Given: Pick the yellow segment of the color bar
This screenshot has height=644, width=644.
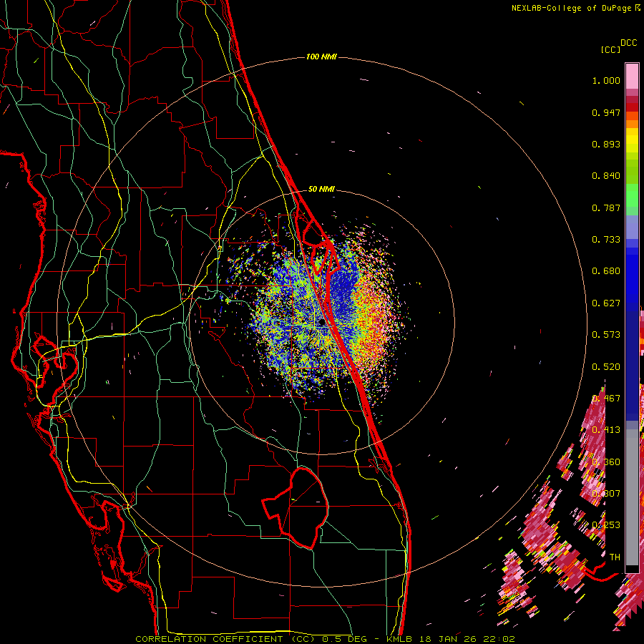Looking at the screenshot, I should tap(632, 141).
